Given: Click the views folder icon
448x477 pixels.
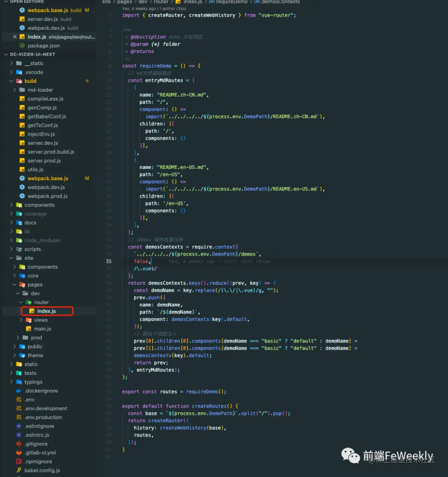Looking at the screenshot, I should (29, 320).
